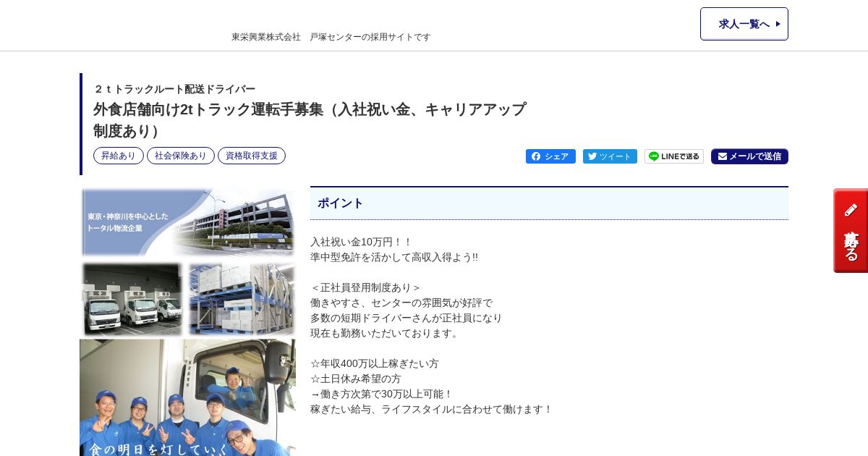Click the red 応募する apply tab

[851, 231]
